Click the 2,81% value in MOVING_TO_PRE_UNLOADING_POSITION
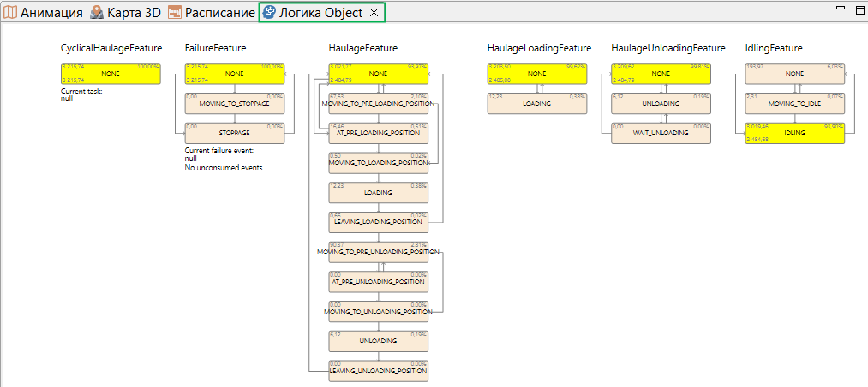 point(419,245)
